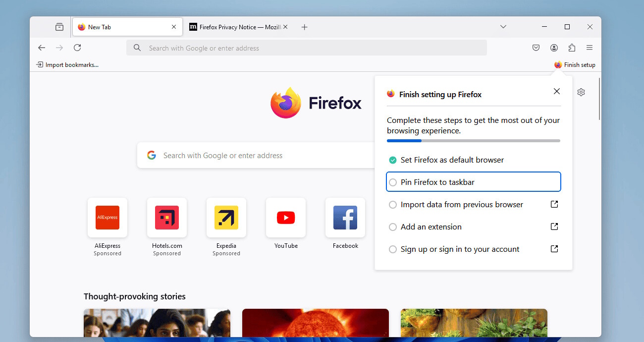Click Import bookmarks in bookmarks toolbar
This screenshot has height=342, width=644.
tap(67, 65)
